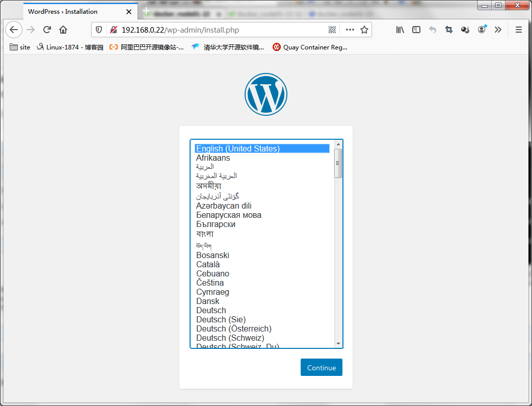Select Čeština language
Viewport: 532px width, 406px height.
click(262, 283)
